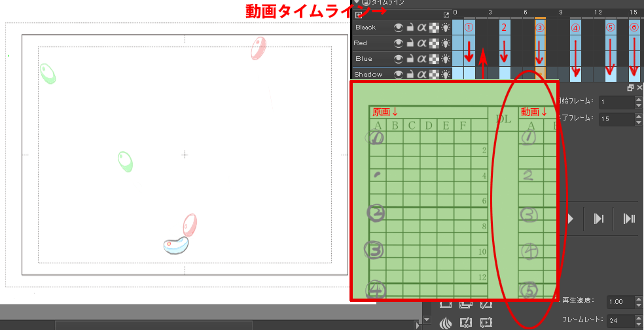Screen dimensions: 644x330
Task: Click the onion skin flame icon
Action: click(x=446, y=322)
